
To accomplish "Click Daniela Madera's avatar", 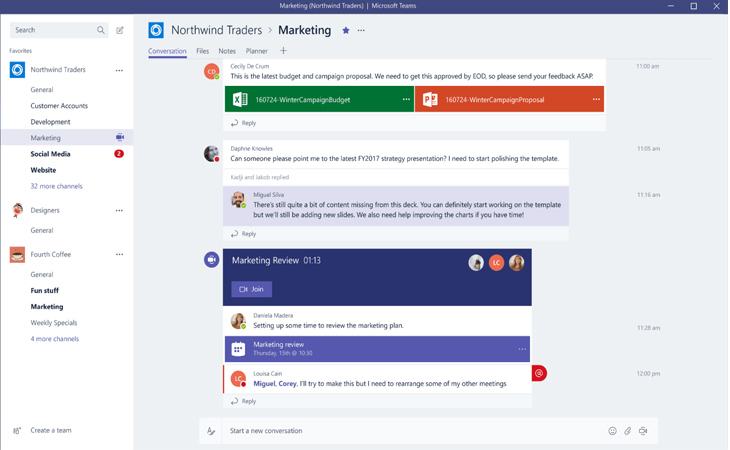I will coord(238,321).
